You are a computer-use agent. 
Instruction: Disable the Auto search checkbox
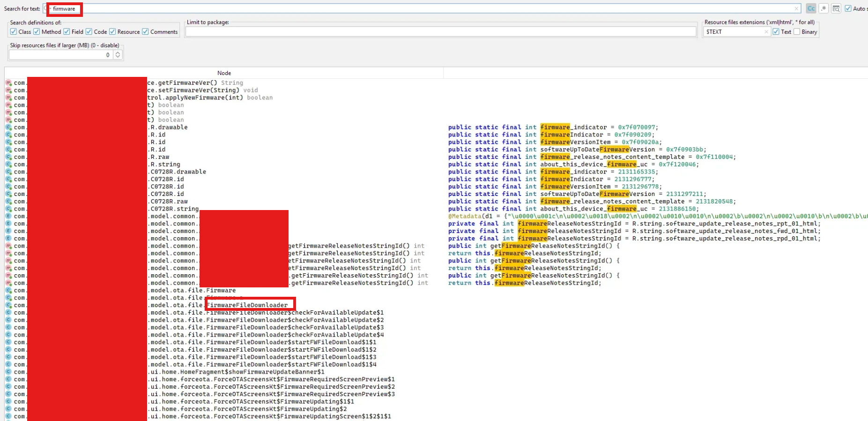point(848,8)
